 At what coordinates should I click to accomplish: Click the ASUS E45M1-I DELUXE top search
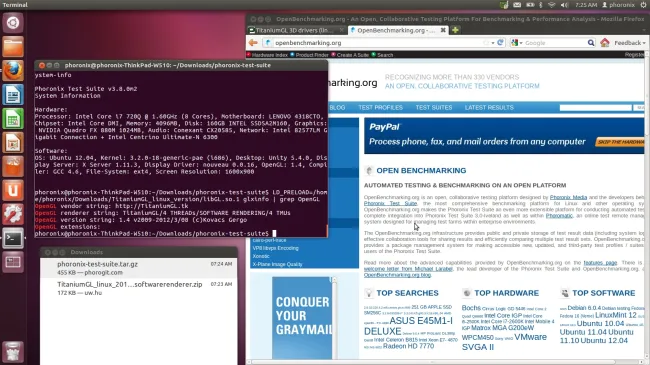[x=408, y=326]
